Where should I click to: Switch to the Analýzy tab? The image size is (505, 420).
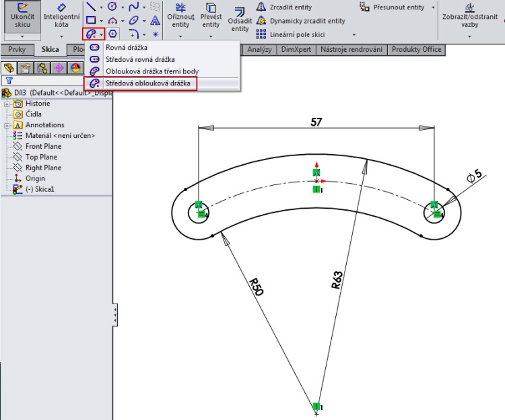tap(259, 50)
